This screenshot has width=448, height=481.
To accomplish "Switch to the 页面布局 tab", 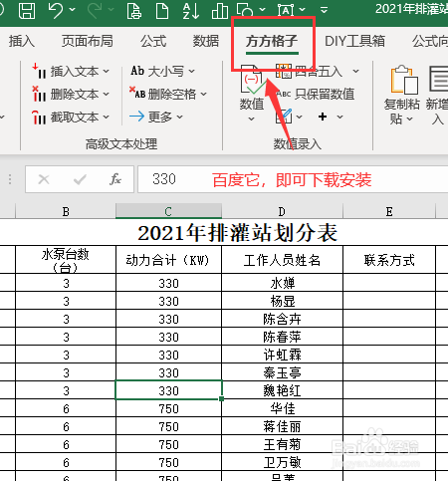I will point(87,41).
